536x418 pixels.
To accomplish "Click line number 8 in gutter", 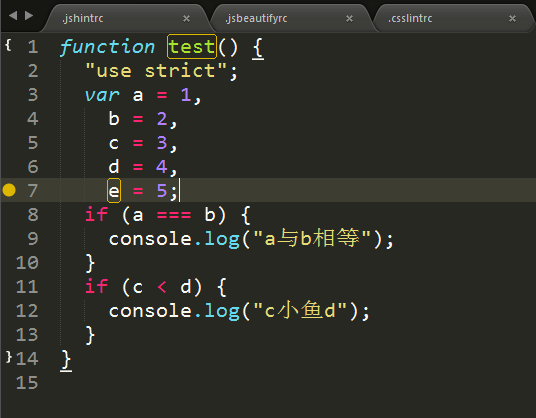I will [x=33, y=215].
